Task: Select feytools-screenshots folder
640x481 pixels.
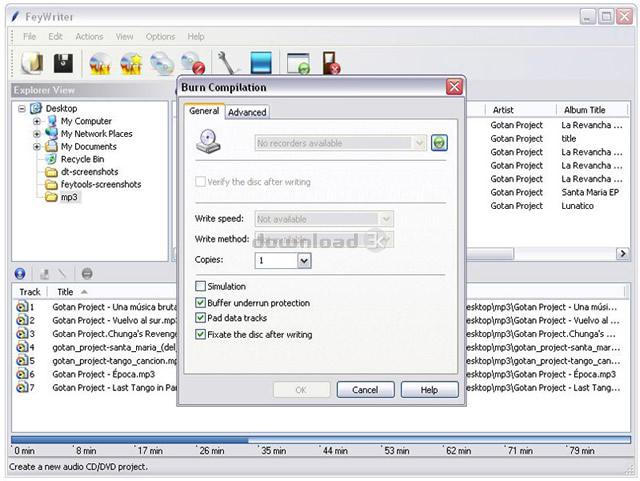Action: click(x=101, y=184)
